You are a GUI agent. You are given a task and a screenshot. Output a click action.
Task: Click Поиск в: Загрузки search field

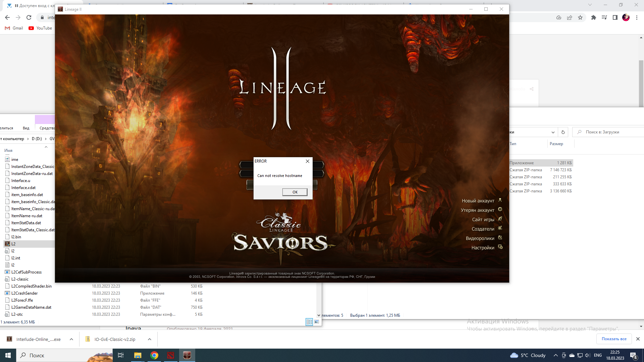tap(609, 132)
